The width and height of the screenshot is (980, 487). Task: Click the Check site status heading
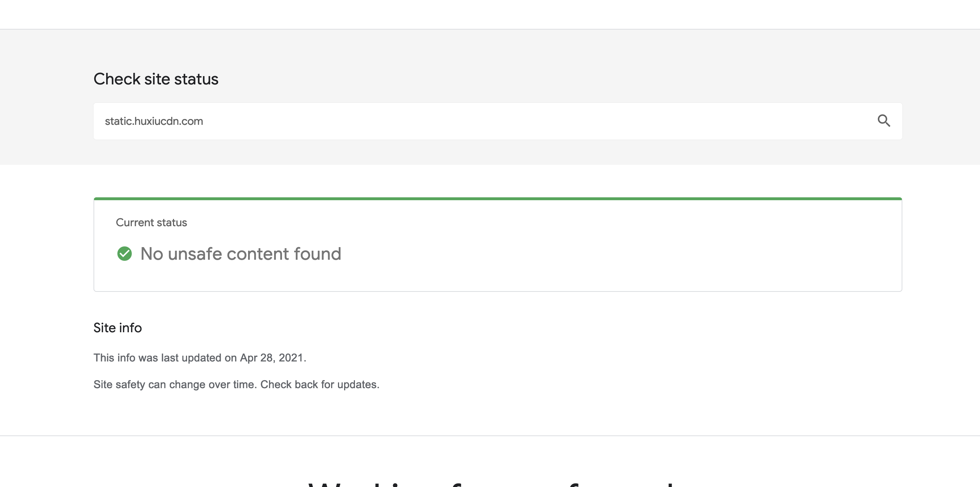[156, 79]
